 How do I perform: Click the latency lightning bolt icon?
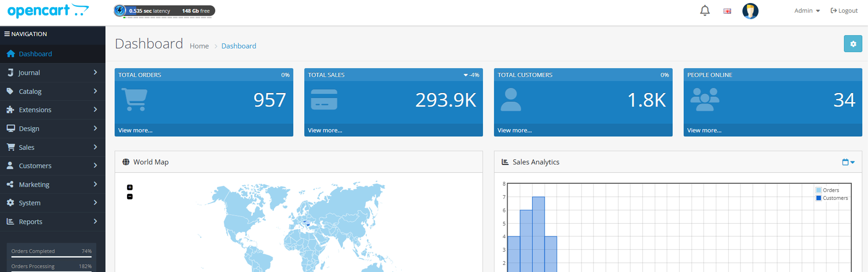(120, 10)
